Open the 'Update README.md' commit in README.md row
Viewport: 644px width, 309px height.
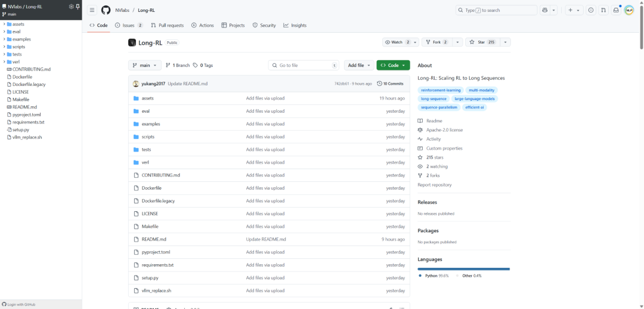[x=266, y=239]
